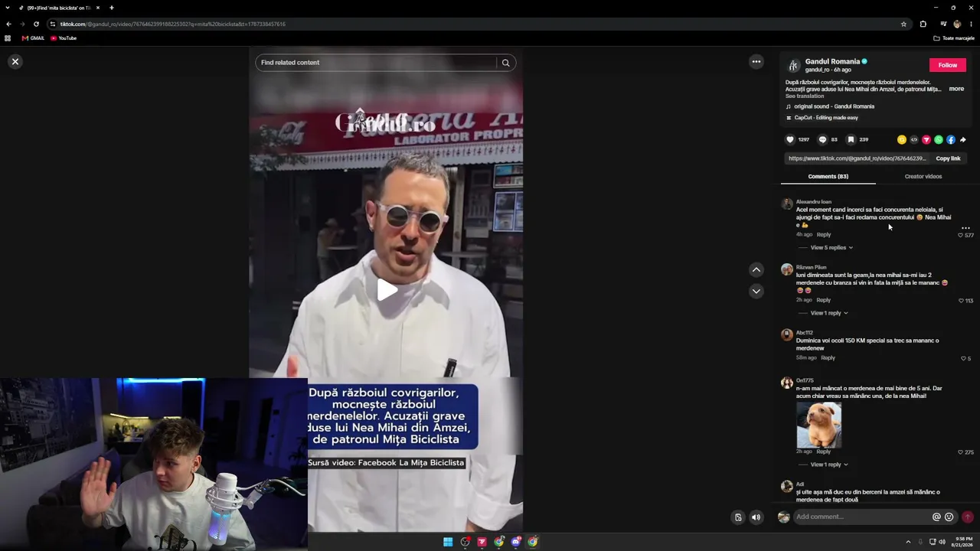Play the paused video

[387, 289]
